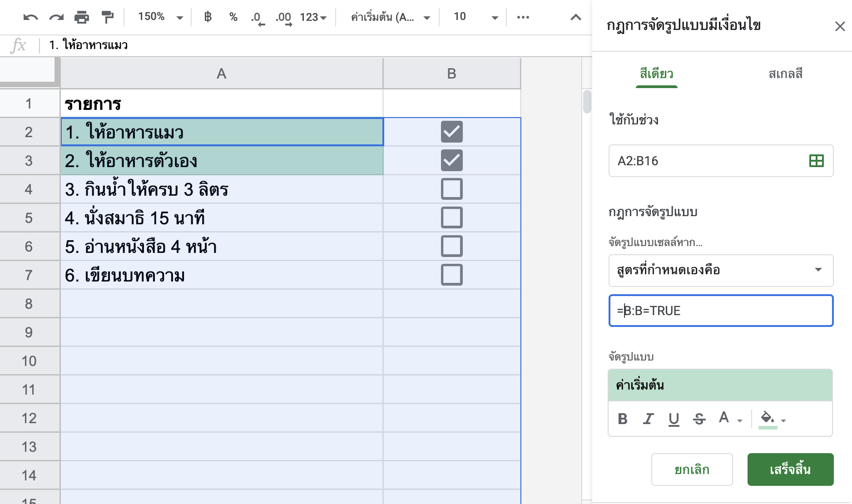Check the box for เขียนบทความ
The image size is (852, 504).
[x=452, y=275]
